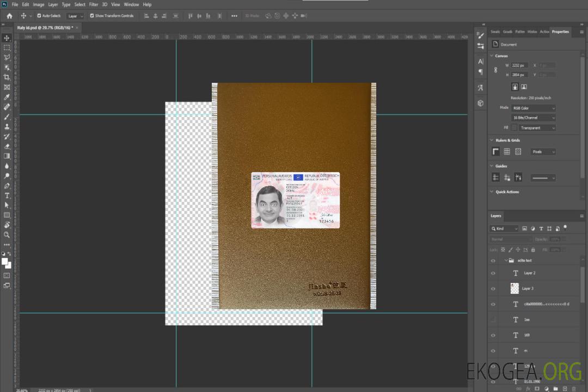Select the Eyedropper tool
Screen dimensions: 588x392
tap(7, 97)
